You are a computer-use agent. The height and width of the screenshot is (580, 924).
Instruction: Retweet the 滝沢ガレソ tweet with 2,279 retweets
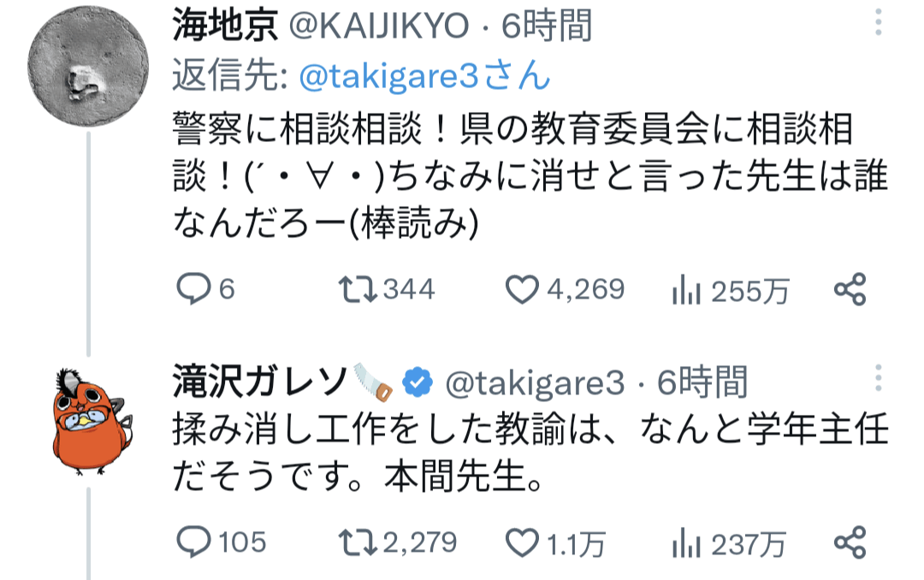point(357,542)
